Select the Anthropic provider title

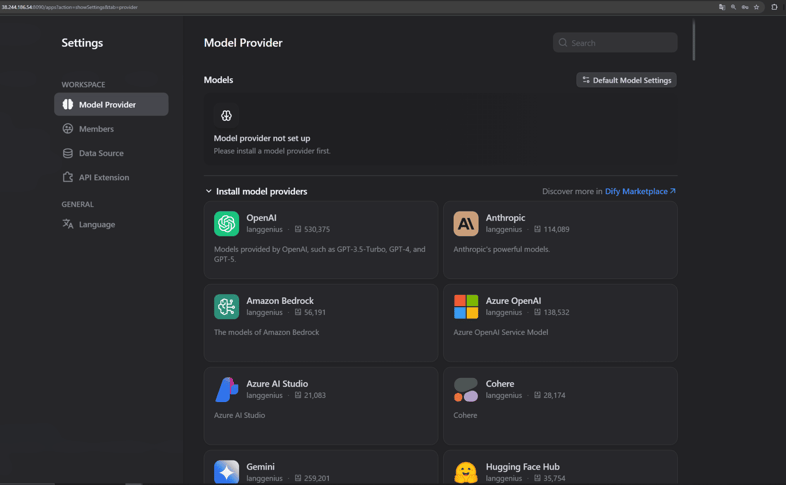505,217
